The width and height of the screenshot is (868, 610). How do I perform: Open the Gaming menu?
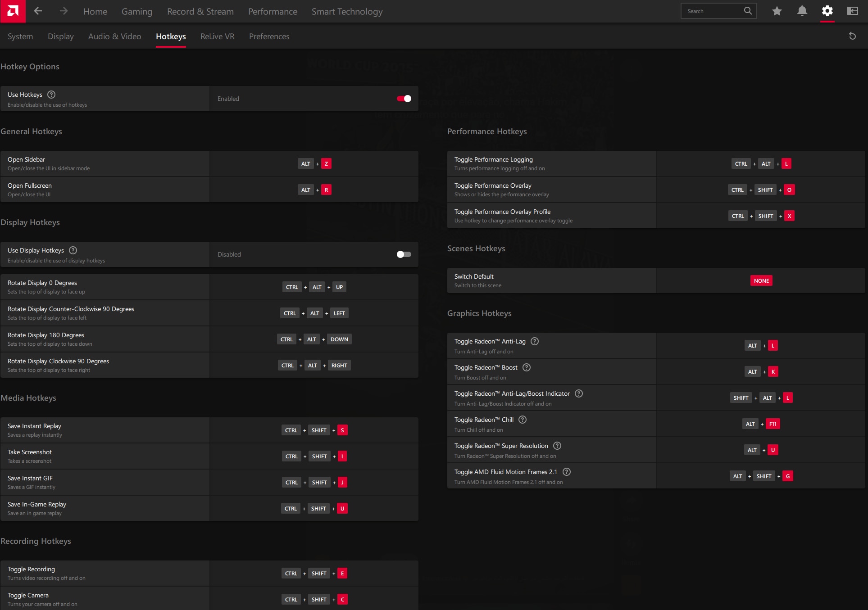pos(137,12)
